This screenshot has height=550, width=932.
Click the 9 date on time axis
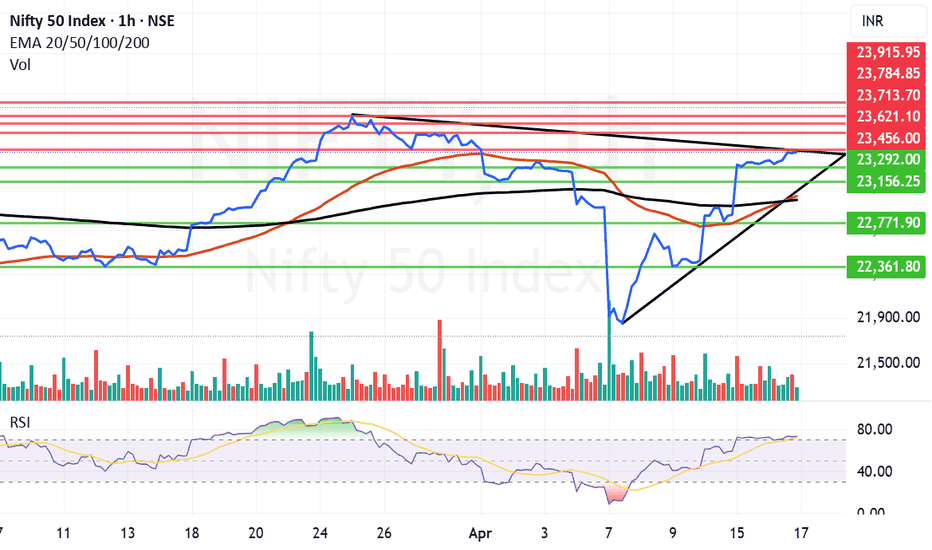[672, 533]
